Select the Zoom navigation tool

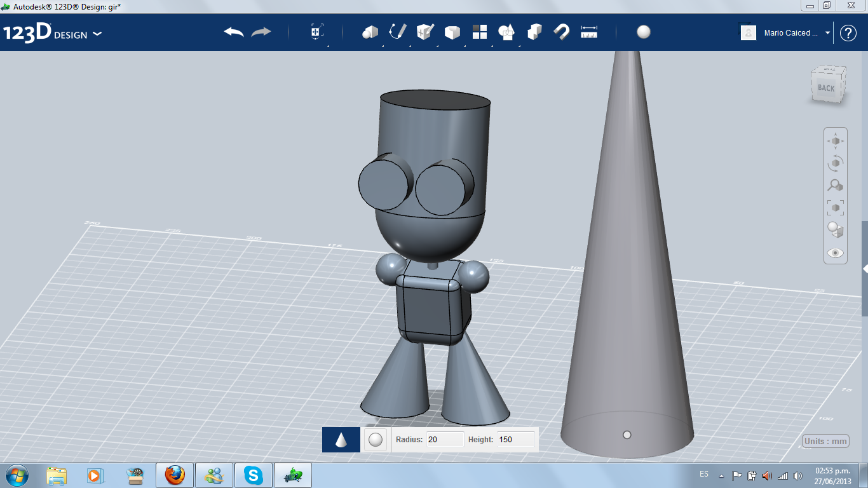tap(836, 186)
